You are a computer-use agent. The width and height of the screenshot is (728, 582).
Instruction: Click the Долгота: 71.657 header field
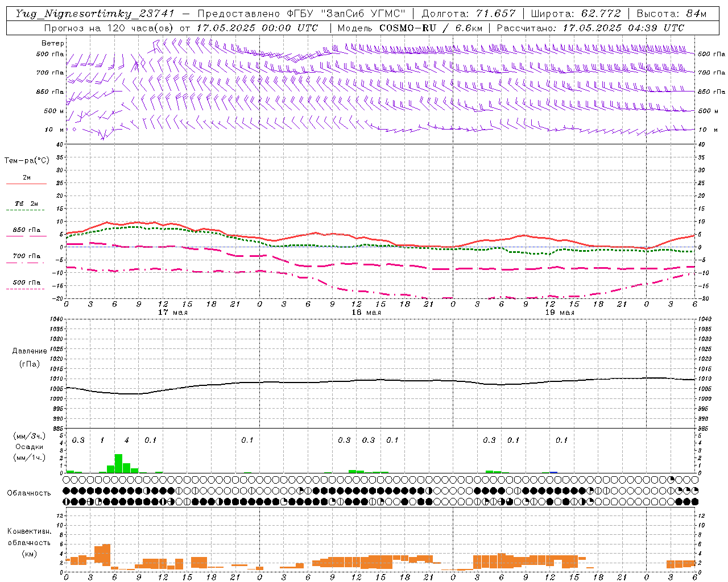point(469,14)
